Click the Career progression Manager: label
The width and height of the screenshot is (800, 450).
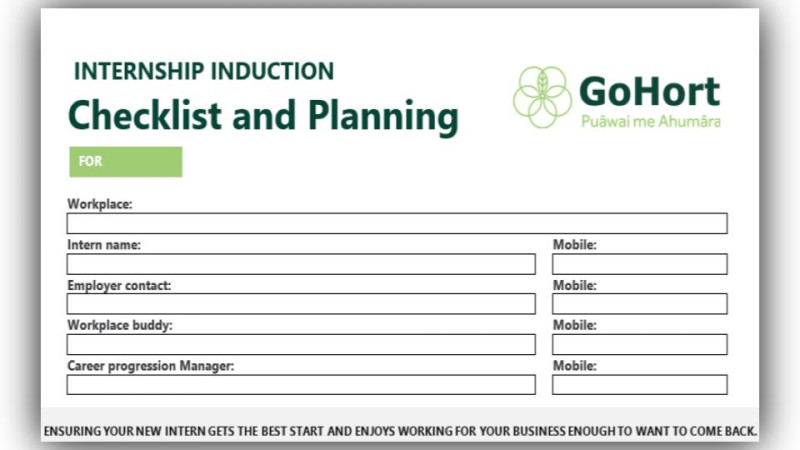coord(151,366)
